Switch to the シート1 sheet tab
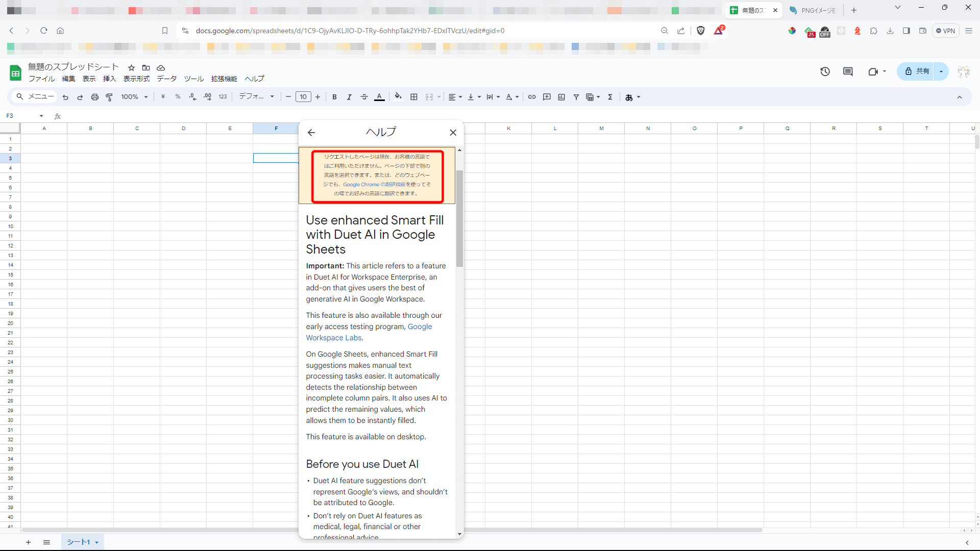The image size is (980, 551). 78,542
